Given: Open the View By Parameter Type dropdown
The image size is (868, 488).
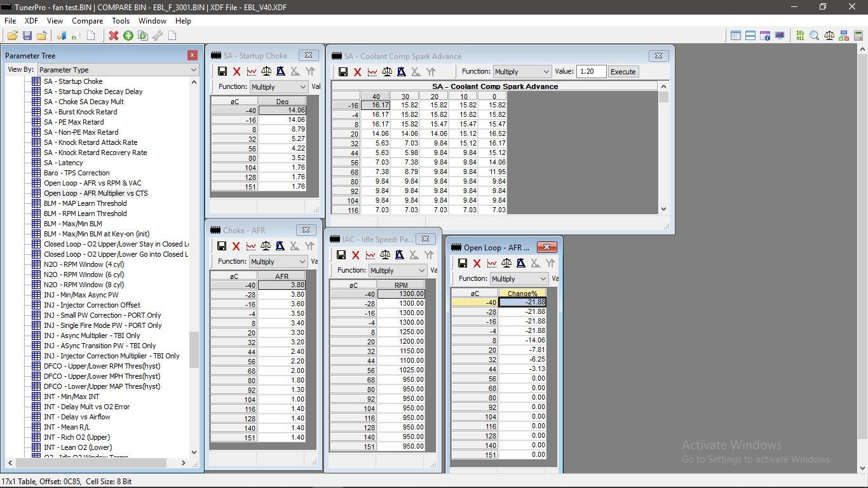Looking at the screenshot, I should tap(118, 70).
